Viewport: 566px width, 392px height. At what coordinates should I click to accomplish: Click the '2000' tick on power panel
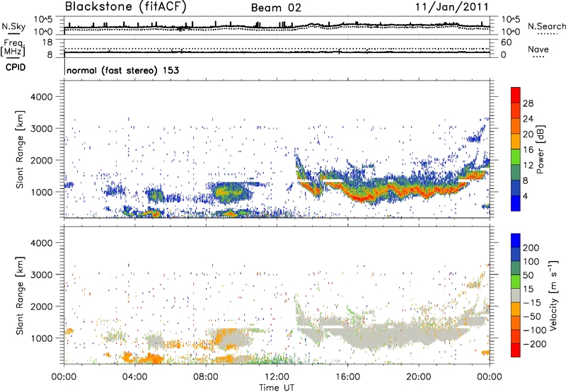click(41, 160)
